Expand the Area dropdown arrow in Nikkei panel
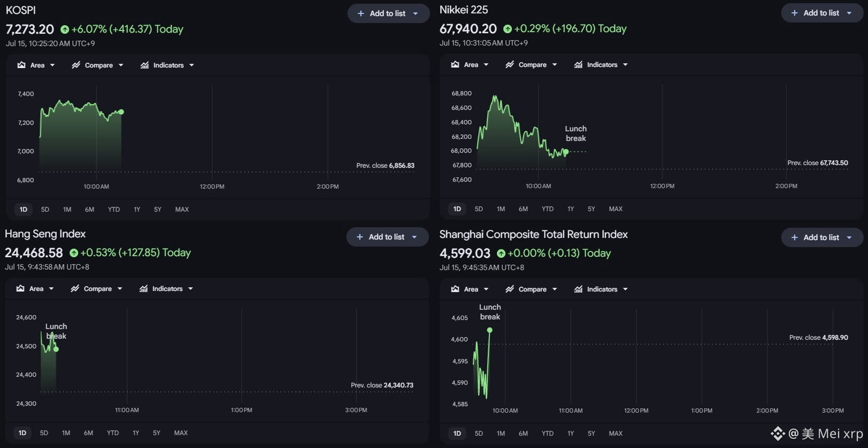The image size is (868, 448). (x=486, y=65)
